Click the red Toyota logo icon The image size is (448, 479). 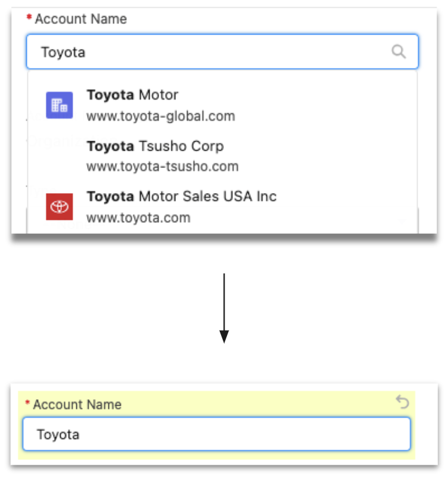pyautogui.click(x=60, y=207)
